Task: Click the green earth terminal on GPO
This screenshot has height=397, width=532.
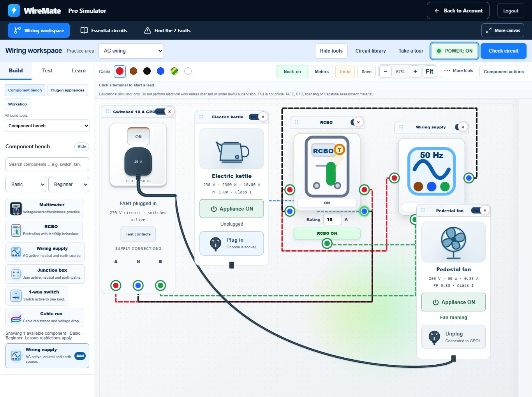Action: [160, 286]
